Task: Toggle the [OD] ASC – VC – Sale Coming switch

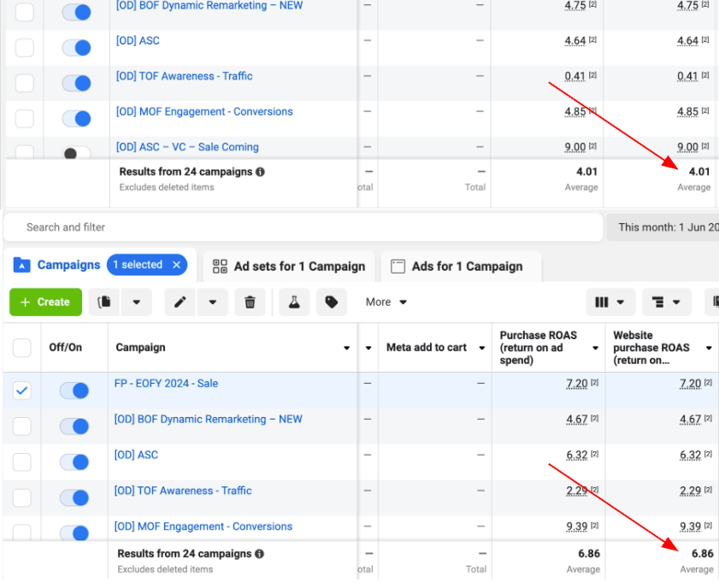Action: click(76, 154)
